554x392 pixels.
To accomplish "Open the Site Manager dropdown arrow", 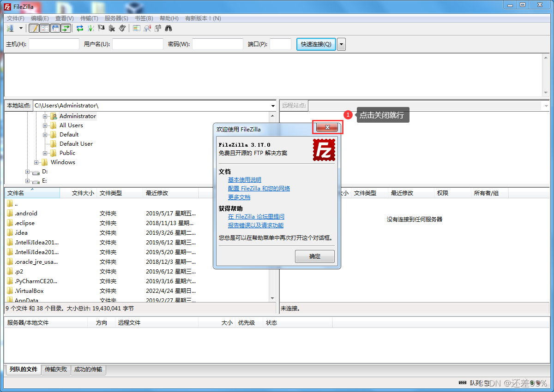I will tap(20, 28).
